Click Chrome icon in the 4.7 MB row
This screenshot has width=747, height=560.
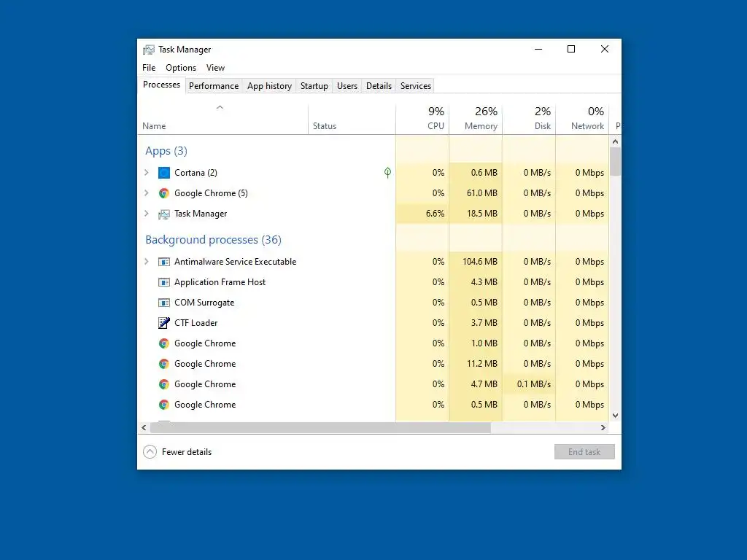pos(164,384)
